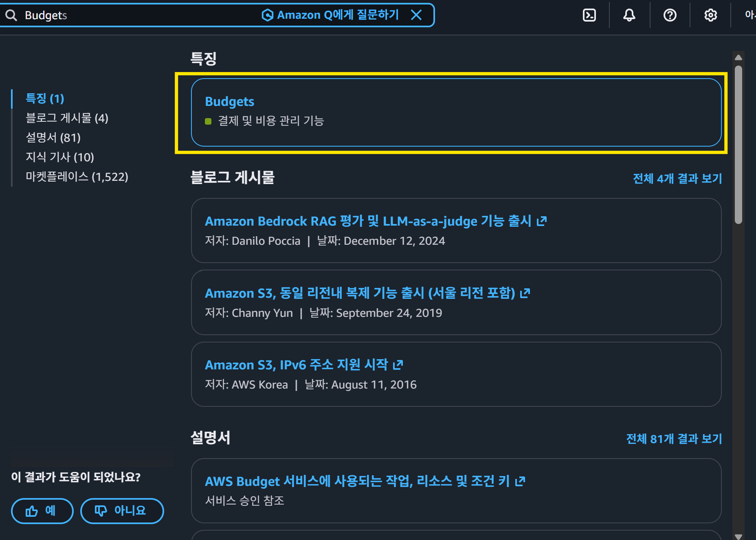Screen dimensions: 756x540
Task: Clear the search with the X icon
Action: tap(416, 15)
